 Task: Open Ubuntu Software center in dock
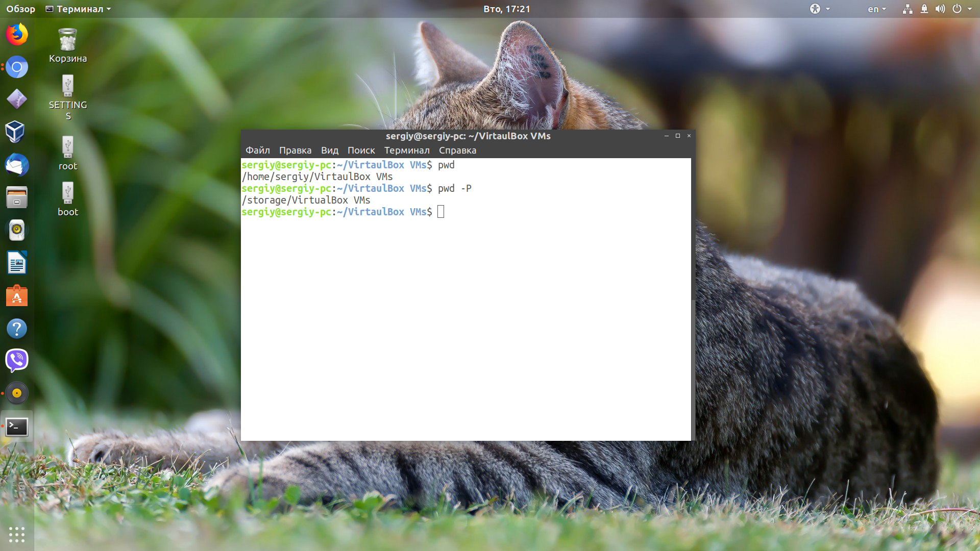pyautogui.click(x=17, y=296)
